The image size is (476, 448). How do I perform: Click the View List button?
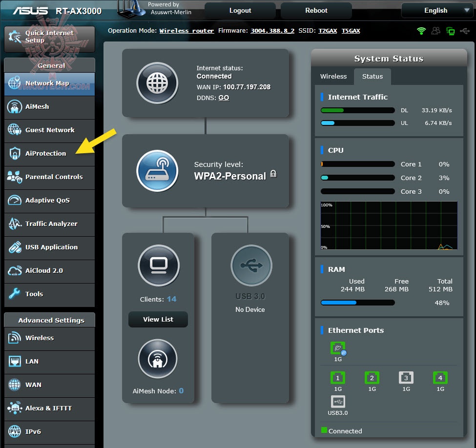(x=158, y=319)
